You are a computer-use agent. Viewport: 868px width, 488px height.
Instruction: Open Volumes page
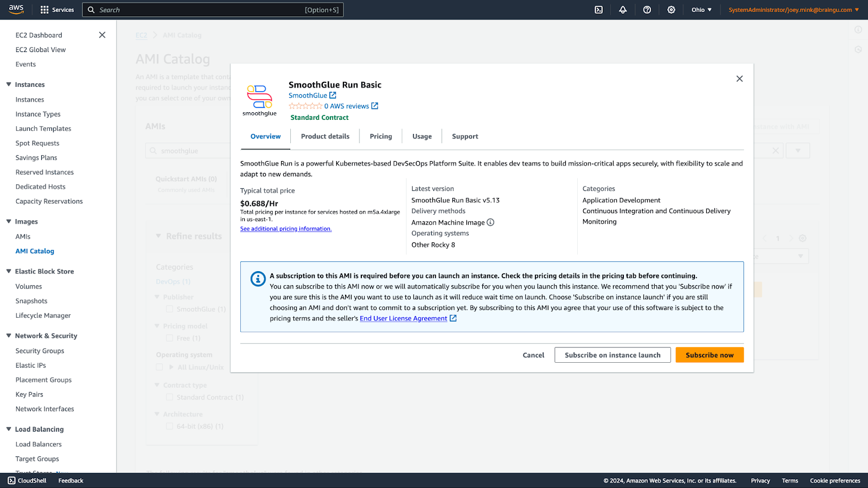(29, 287)
